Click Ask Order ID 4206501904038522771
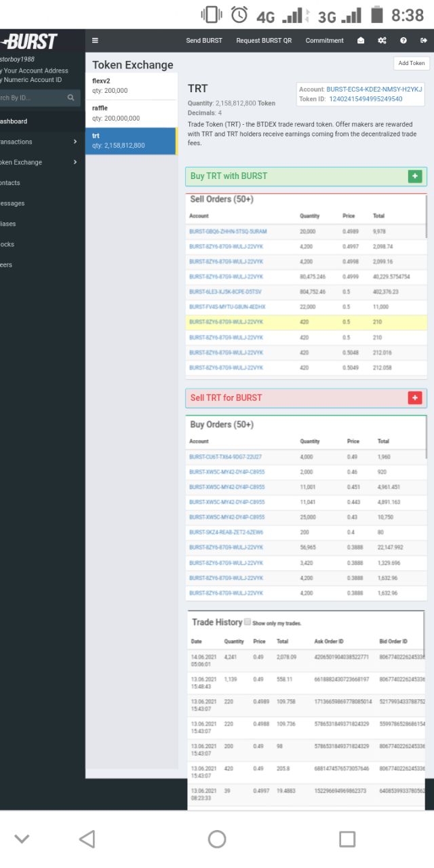The height and width of the screenshot is (868, 434). coord(342,657)
